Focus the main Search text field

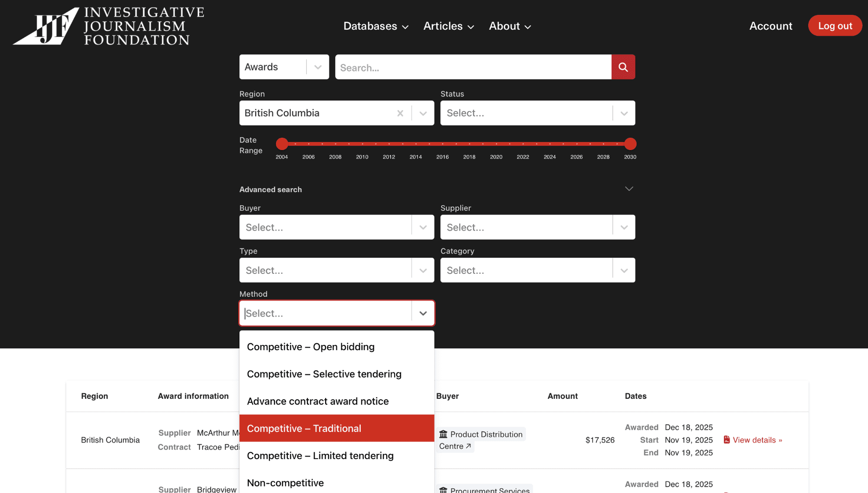pos(473,67)
